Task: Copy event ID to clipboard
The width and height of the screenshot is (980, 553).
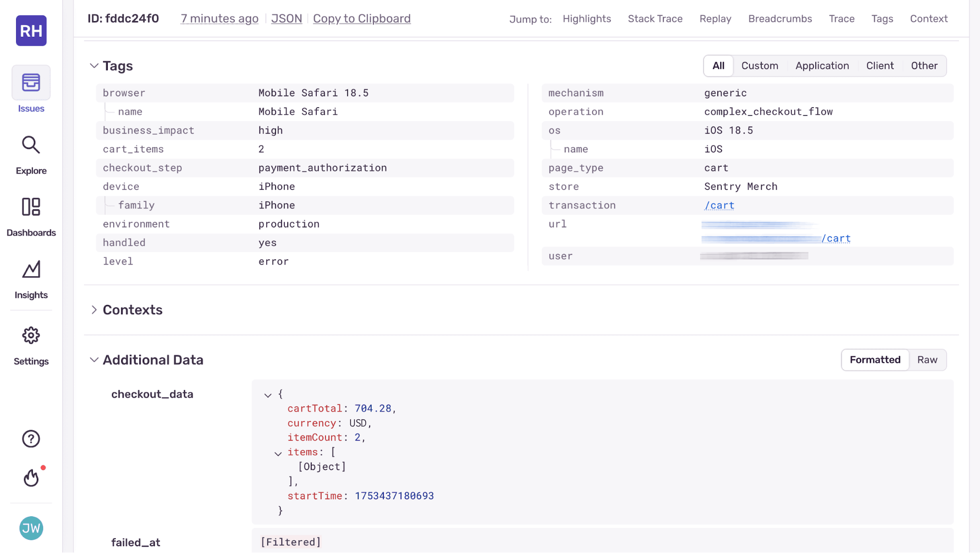Action: (362, 18)
